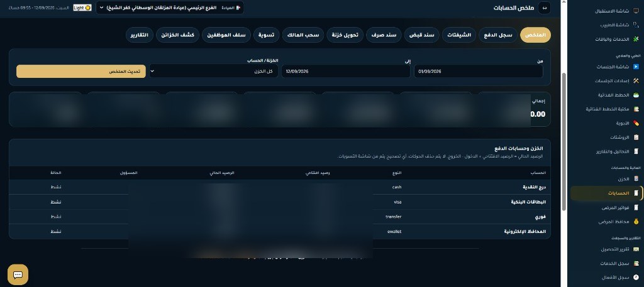Select the الملخص tab
This screenshot has height=287, width=644.
pyautogui.click(x=535, y=35)
